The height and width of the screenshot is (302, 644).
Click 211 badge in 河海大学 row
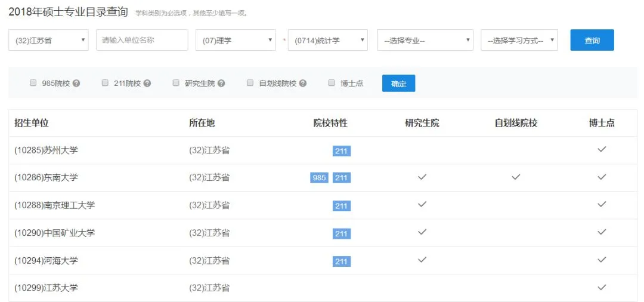[x=341, y=261]
